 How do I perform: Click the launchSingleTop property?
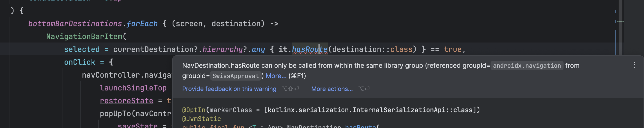point(133,88)
